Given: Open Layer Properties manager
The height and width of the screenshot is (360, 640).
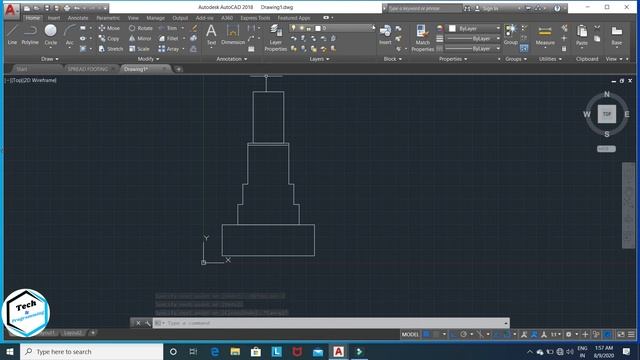Looking at the screenshot, I should tap(276, 38).
